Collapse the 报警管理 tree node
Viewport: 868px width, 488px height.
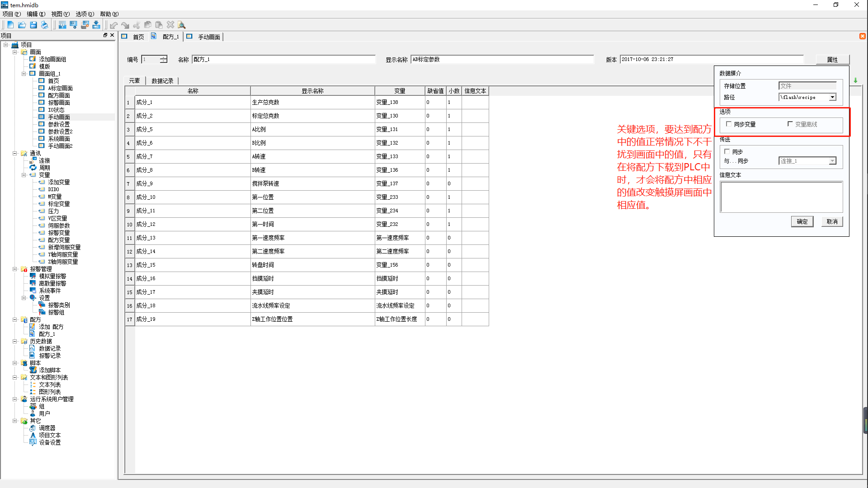pos(15,269)
